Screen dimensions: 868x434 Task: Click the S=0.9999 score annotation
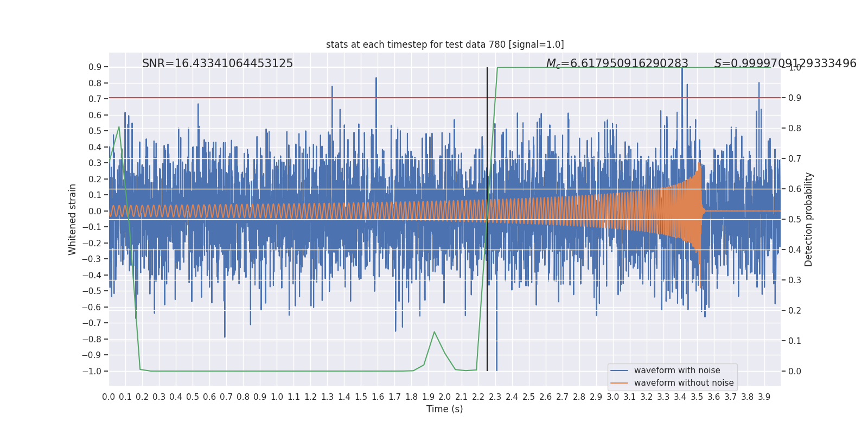(784, 63)
